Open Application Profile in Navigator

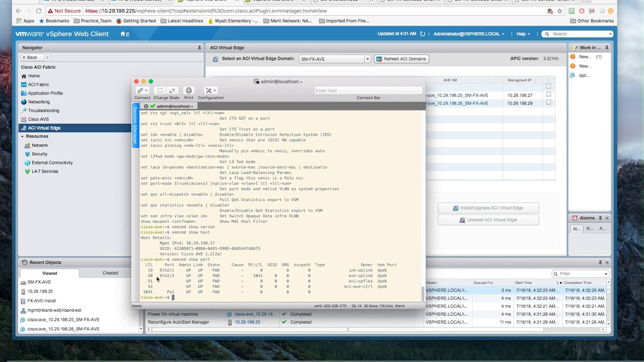pyautogui.click(x=45, y=93)
